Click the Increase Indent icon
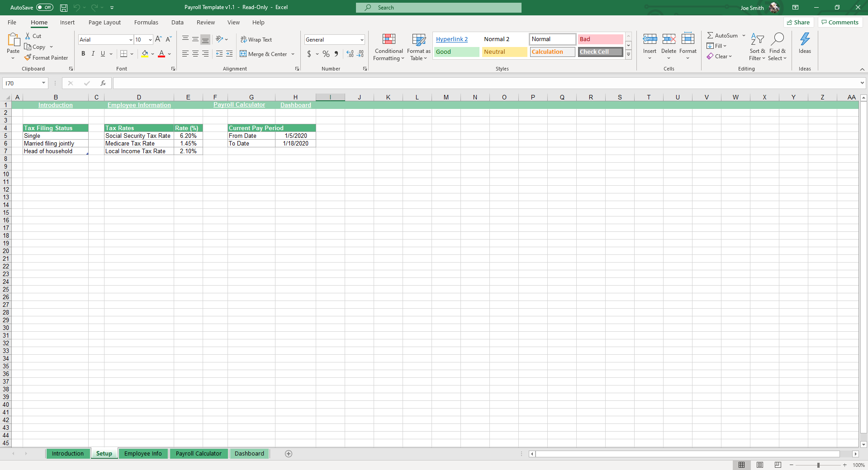 (229, 54)
